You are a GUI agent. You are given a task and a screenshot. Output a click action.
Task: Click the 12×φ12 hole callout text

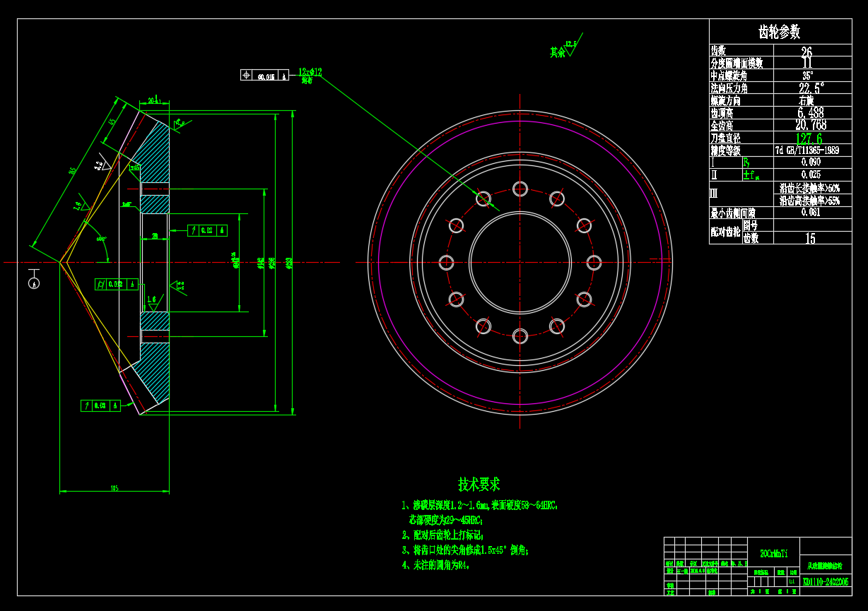click(x=310, y=73)
